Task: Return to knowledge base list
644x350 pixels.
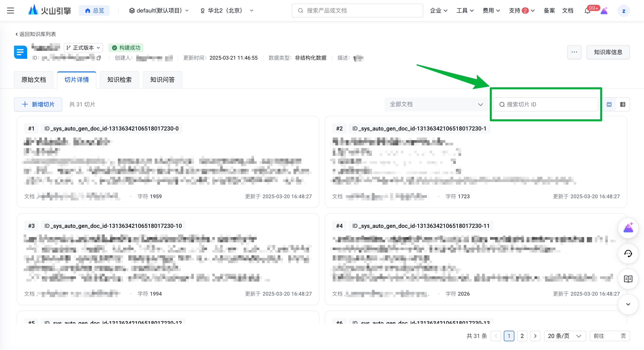Action: (x=36, y=34)
